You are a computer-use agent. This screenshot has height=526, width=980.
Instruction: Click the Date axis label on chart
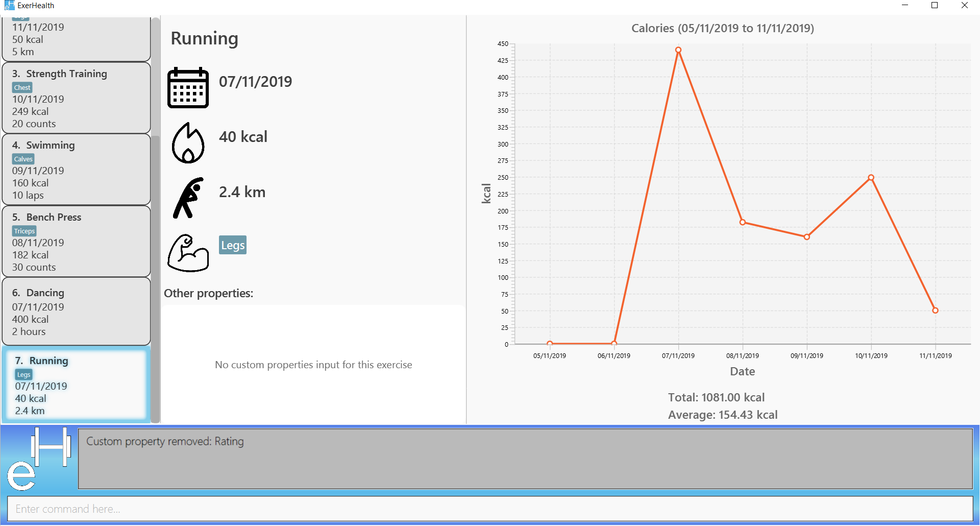[x=743, y=371]
